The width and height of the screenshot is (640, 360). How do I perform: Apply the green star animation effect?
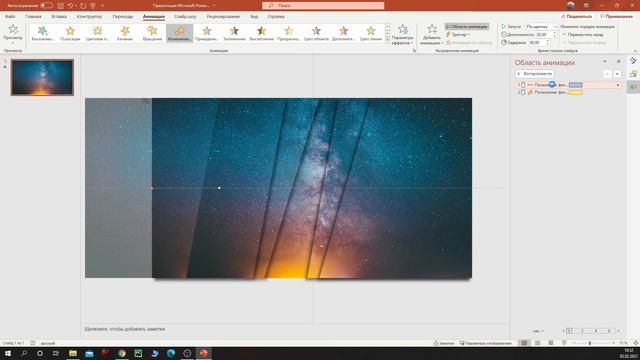click(43, 33)
